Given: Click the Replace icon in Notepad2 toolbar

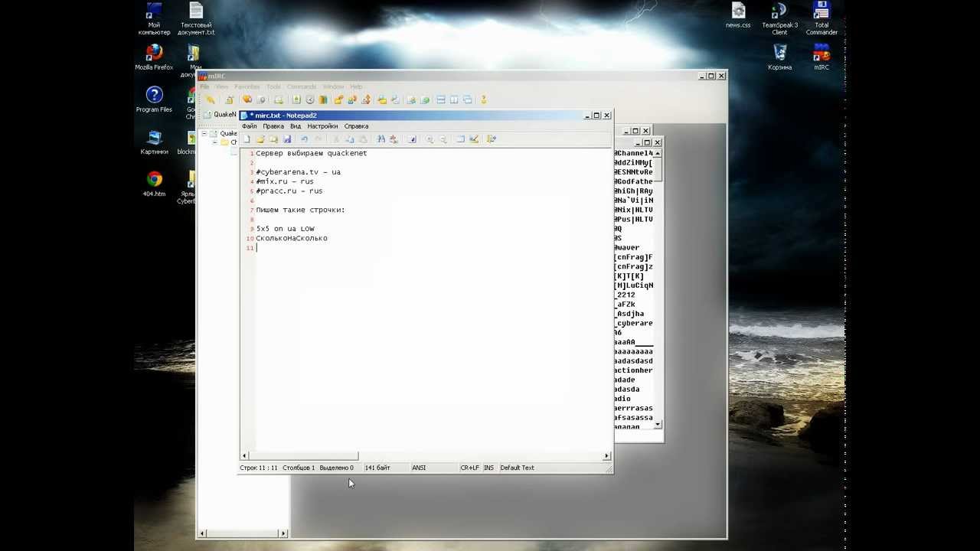Looking at the screenshot, I should coord(394,139).
